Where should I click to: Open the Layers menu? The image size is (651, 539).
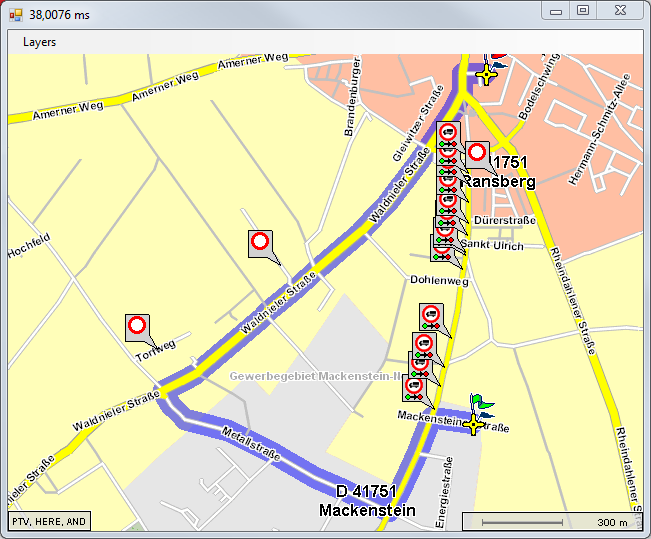click(40, 42)
